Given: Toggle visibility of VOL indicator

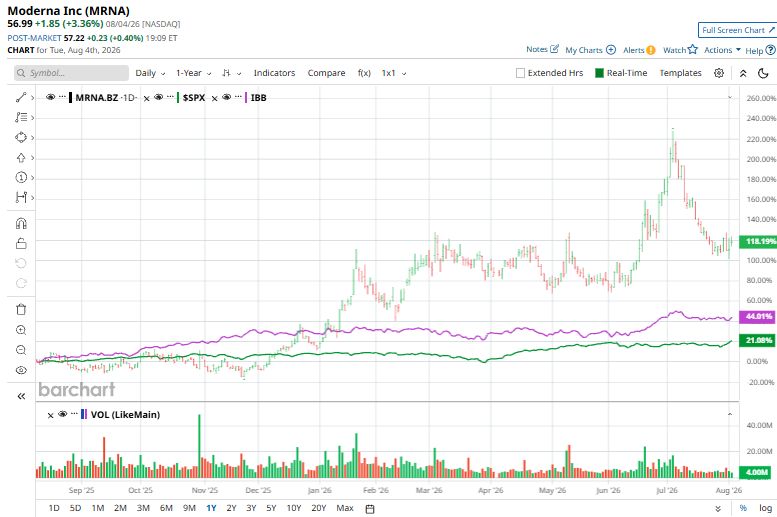Looking at the screenshot, I should point(62,414).
